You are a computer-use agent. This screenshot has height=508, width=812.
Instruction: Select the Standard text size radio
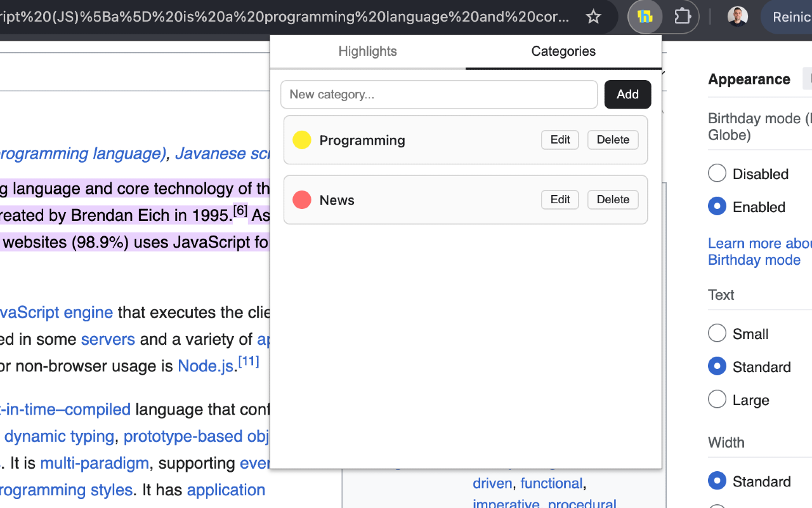(x=717, y=366)
